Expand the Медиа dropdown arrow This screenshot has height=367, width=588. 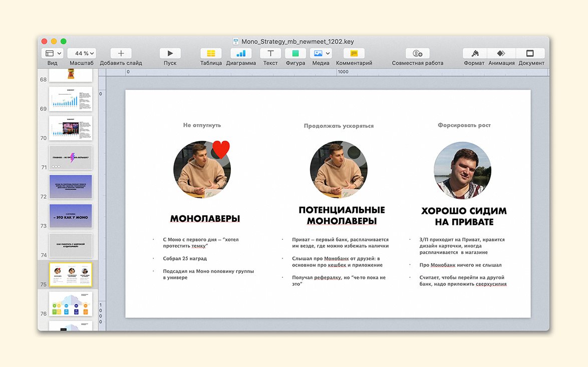[328, 53]
